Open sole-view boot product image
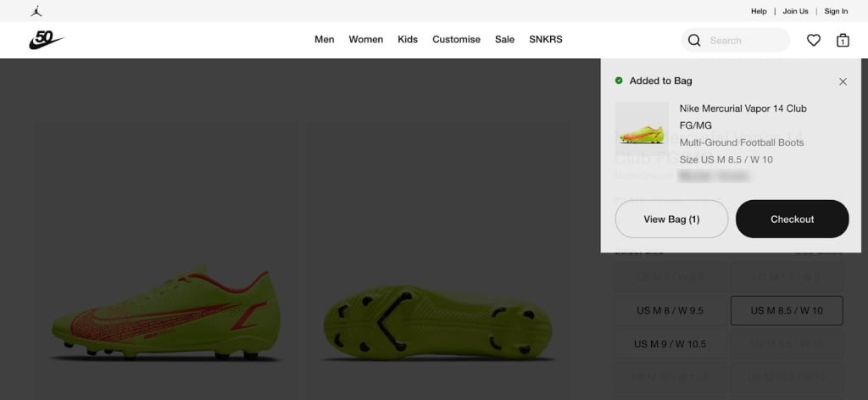868x400 pixels. pos(437,260)
